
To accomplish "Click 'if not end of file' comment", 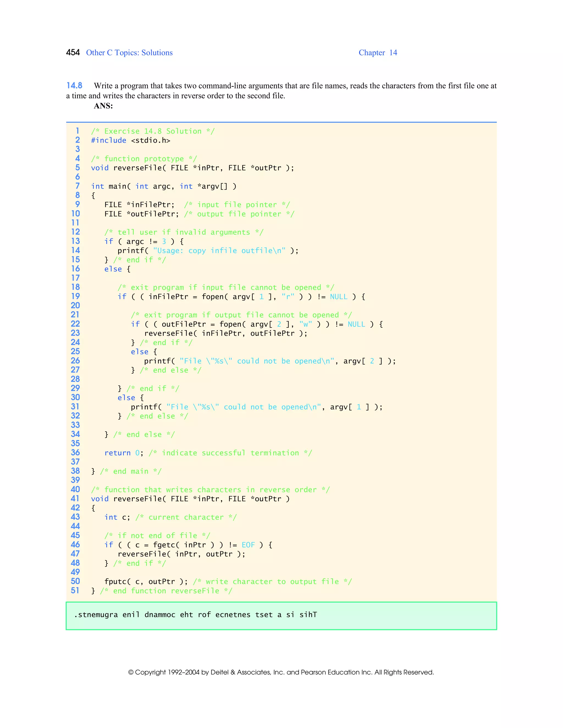I will 158,536.
